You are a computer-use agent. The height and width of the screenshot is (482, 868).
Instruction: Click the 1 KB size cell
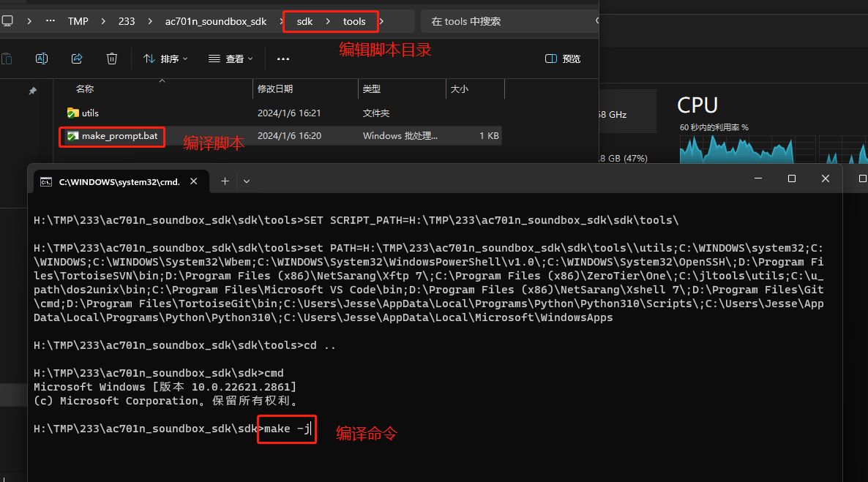click(x=489, y=136)
